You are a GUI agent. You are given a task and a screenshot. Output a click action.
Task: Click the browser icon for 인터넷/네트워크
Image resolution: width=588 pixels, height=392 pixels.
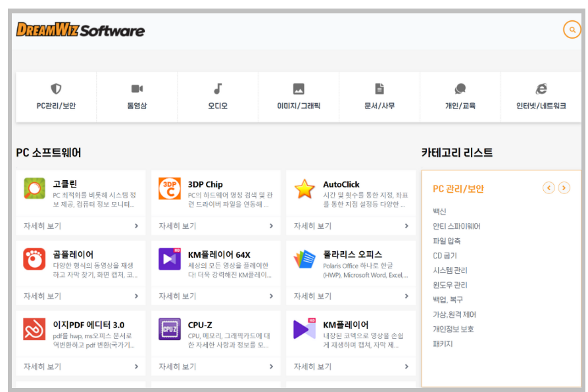tap(541, 89)
